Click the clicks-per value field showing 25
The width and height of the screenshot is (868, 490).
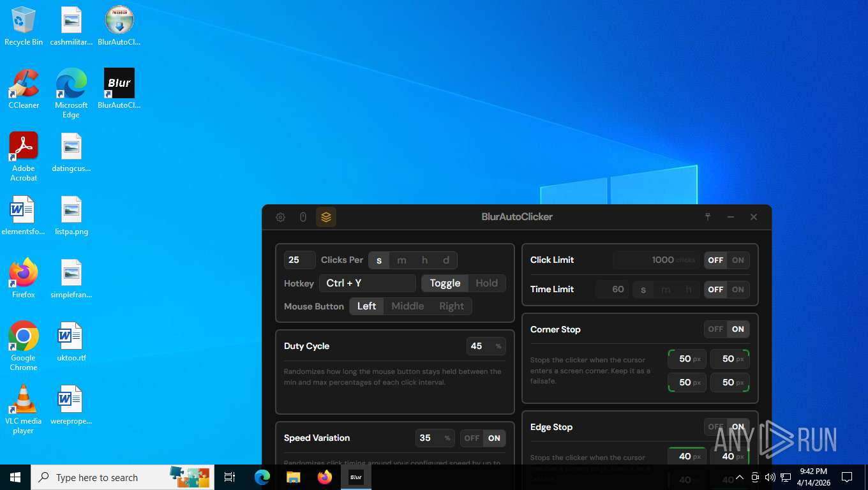click(x=300, y=260)
